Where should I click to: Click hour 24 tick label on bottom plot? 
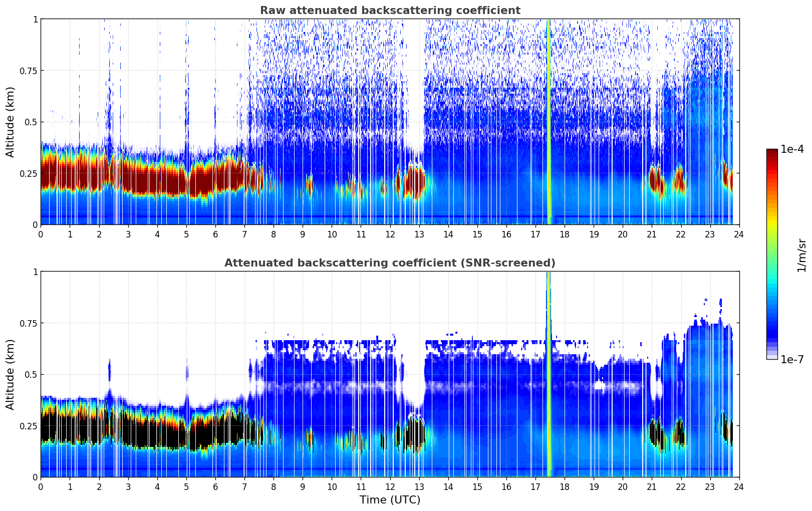pyautogui.click(x=739, y=486)
